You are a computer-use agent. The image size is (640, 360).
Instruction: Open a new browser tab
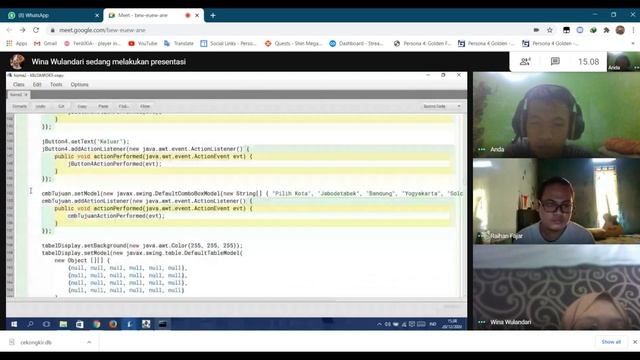tap(213, 16)
